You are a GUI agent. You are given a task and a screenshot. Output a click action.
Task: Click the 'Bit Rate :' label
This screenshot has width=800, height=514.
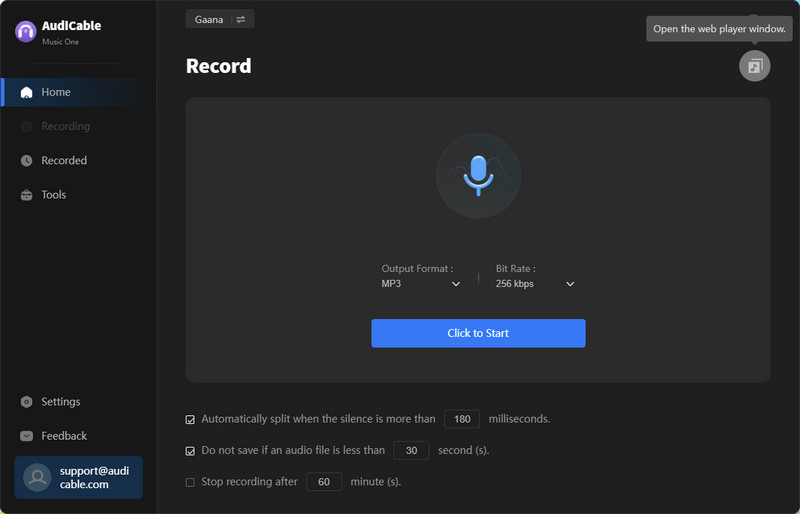(515, 268)
